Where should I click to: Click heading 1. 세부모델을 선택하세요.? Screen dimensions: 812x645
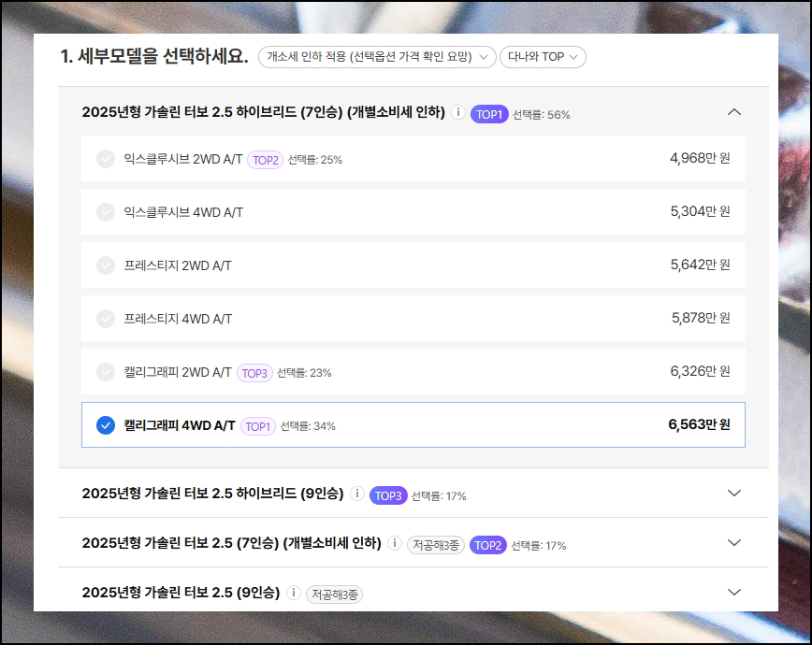154,56
